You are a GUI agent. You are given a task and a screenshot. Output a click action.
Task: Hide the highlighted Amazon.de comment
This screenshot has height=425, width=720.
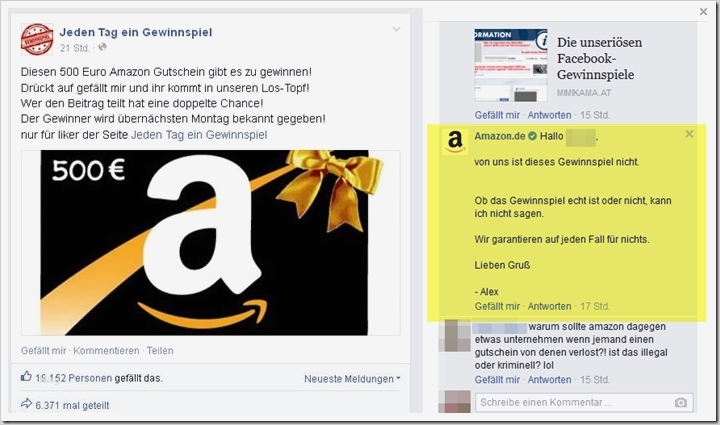[x=689, y=134]
